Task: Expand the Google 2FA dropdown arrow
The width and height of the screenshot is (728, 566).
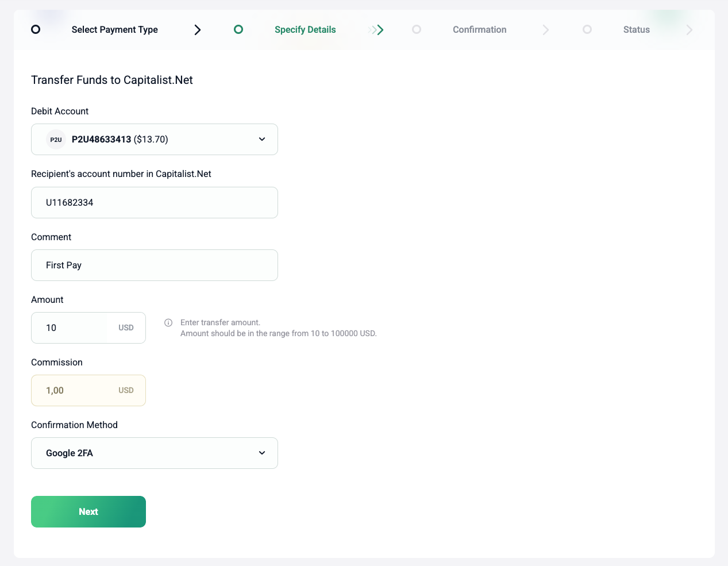Action: tap(262, 453)
